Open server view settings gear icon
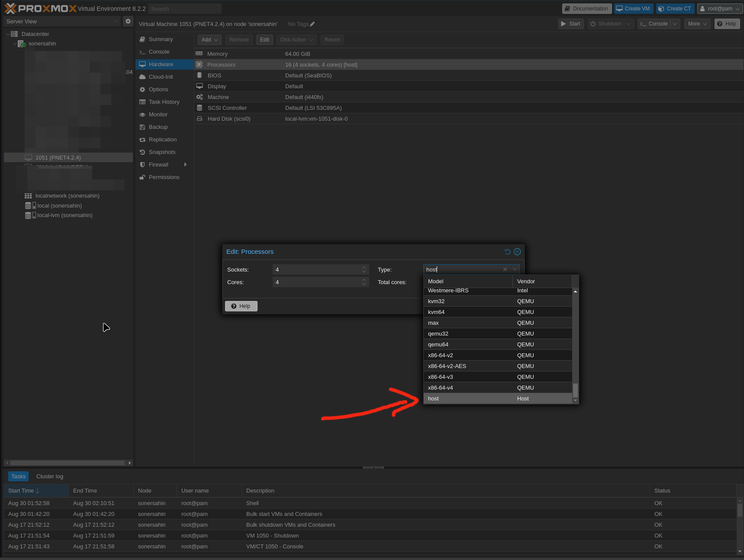 [128, 21]
